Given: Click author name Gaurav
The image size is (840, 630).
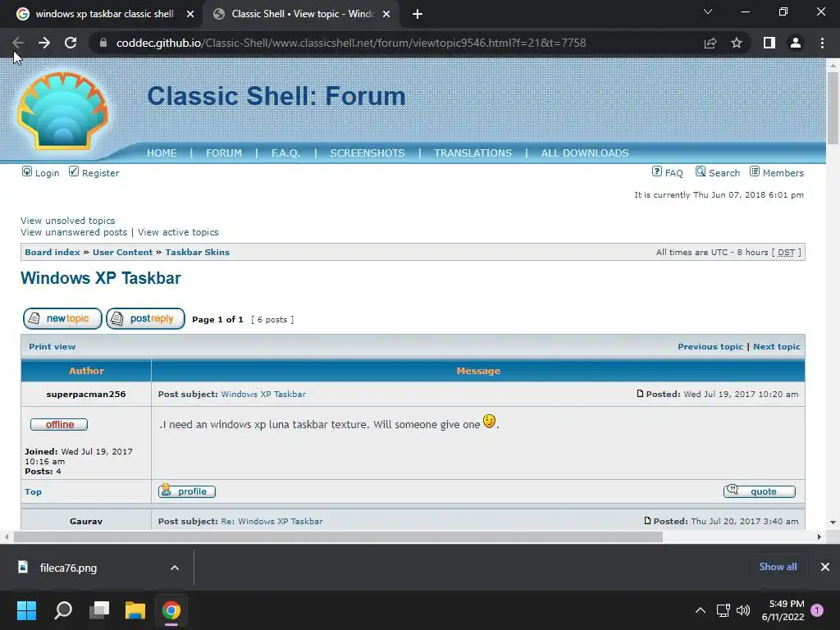Looking at the screenshot, I should 86,521.
